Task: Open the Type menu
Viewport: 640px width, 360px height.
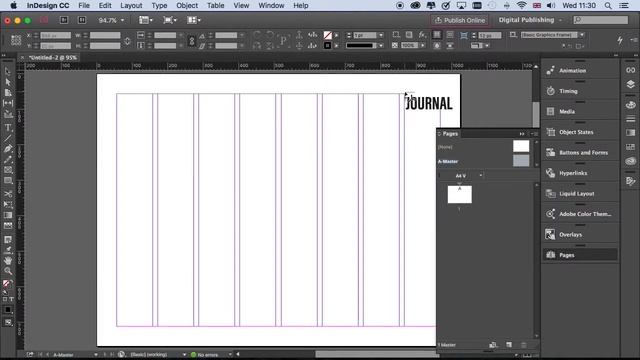Action: coord(159,6)
